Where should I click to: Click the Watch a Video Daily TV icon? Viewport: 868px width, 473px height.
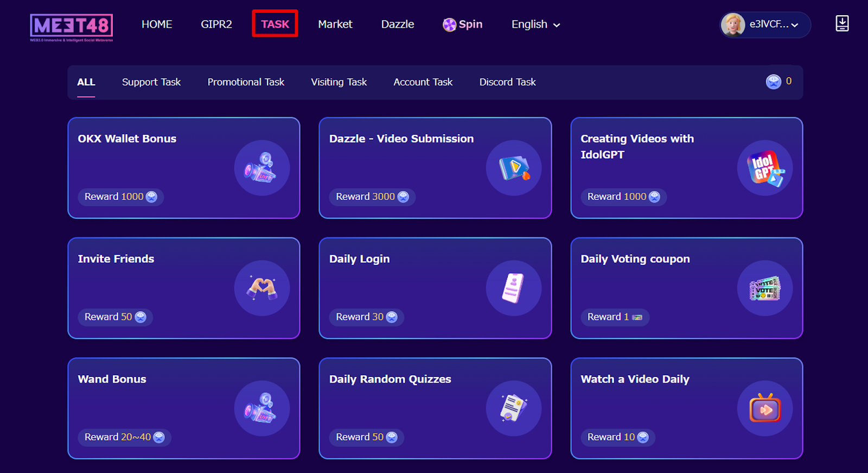click(x=764, y=408)
